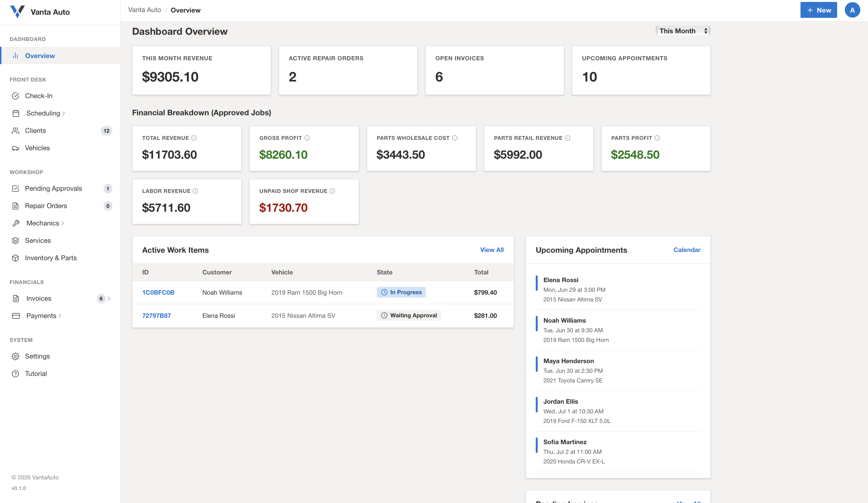The width and height of the screenshot is (868, 503).
Task: Click the Customer column header
Action: click(217, 272)
